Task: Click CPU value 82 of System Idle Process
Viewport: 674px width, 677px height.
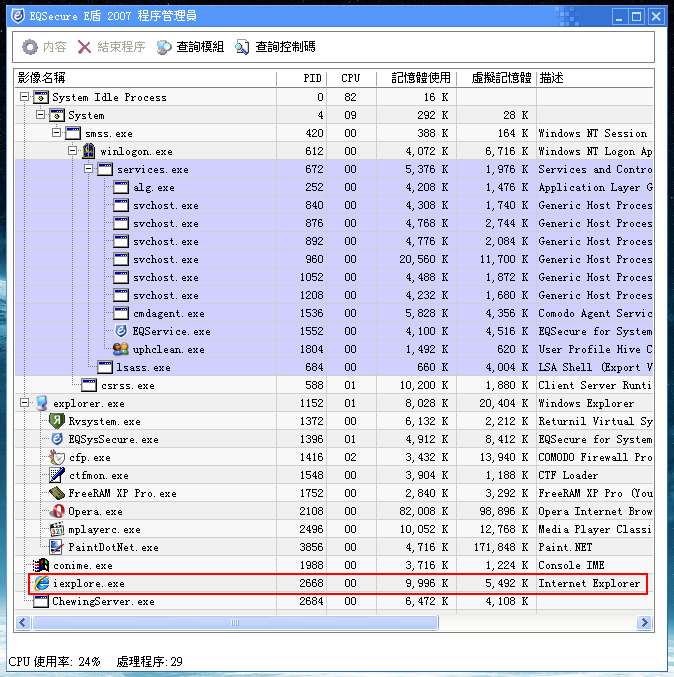Action: 350,97
